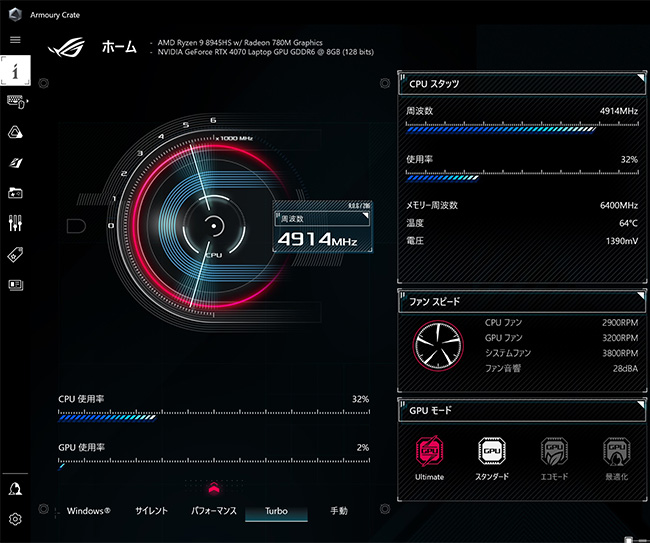Select the エコモード GPU mode
This screenshot has width=650, height=543.
coord(554,458)
